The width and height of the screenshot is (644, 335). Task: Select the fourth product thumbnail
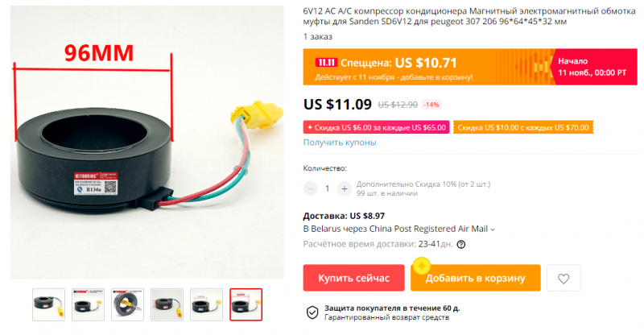[167, 304]
